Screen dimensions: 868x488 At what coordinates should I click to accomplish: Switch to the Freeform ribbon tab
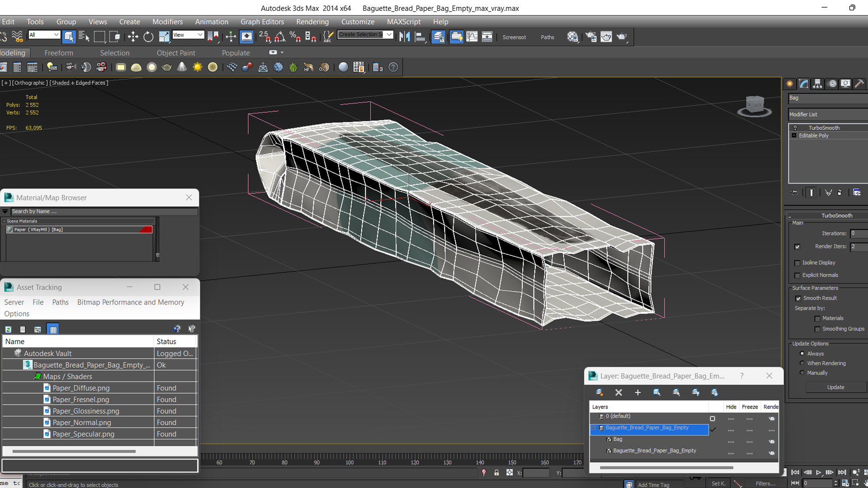coord(59,53)
